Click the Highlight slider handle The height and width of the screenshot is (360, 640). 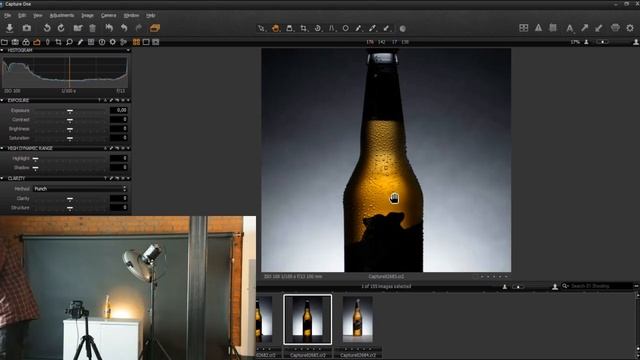(36, 158)
